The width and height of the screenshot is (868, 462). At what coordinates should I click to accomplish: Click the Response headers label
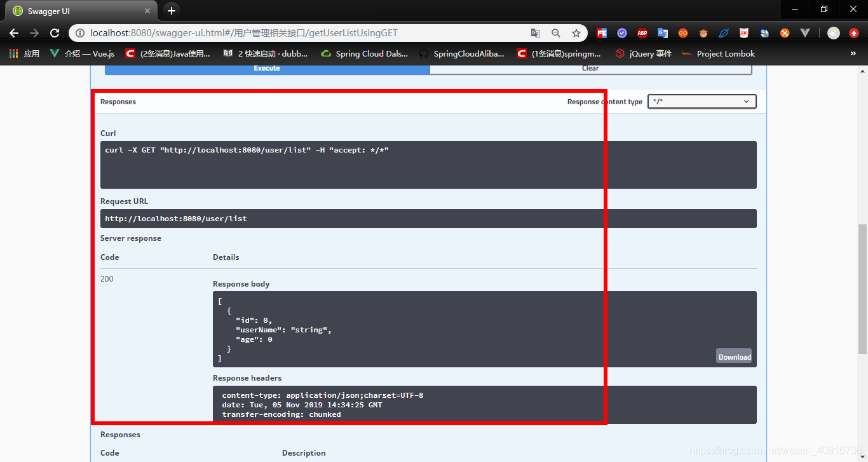click(247, 378)
